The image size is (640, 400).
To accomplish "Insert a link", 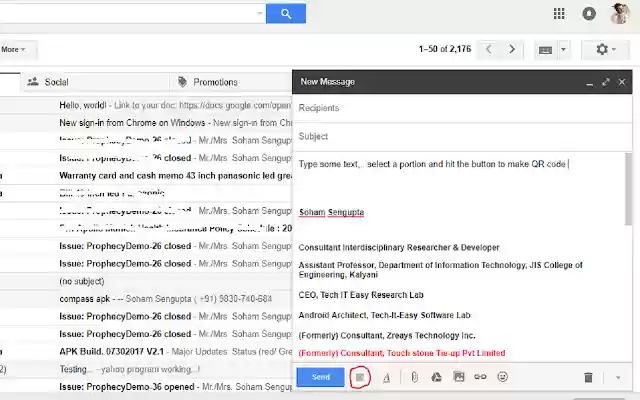I will click(x=480, y=377).
